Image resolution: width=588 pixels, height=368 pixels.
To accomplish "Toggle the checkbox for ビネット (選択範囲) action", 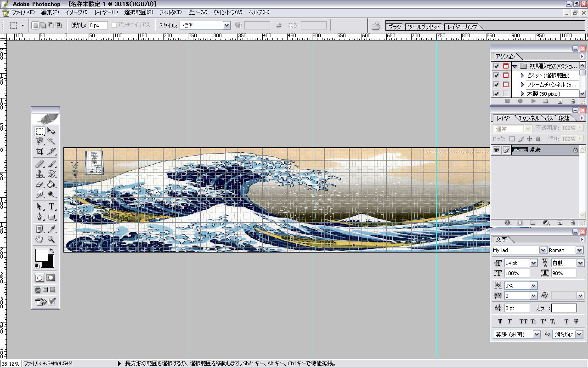I will tap(496, 75).
